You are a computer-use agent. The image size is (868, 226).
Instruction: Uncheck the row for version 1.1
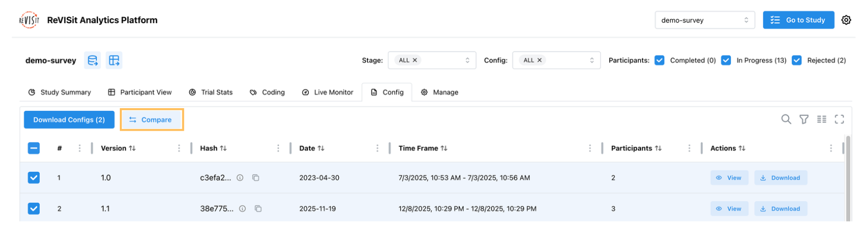[33, 209]
